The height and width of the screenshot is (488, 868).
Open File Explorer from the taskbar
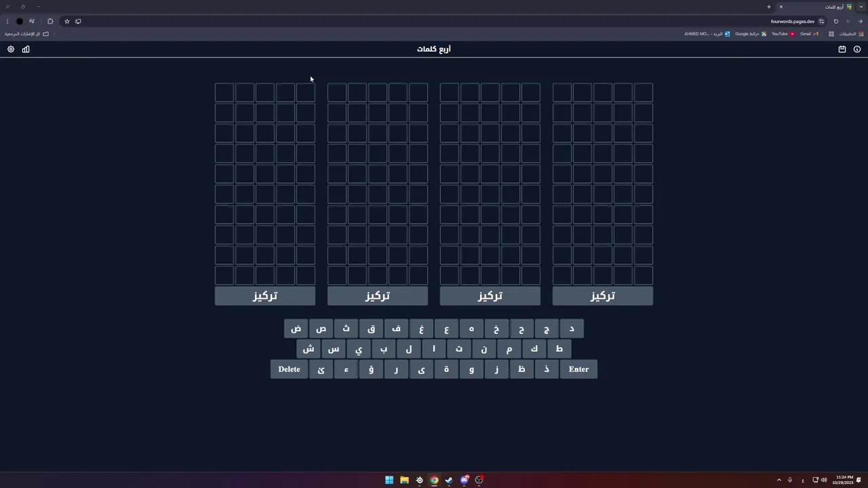[404, 480]
